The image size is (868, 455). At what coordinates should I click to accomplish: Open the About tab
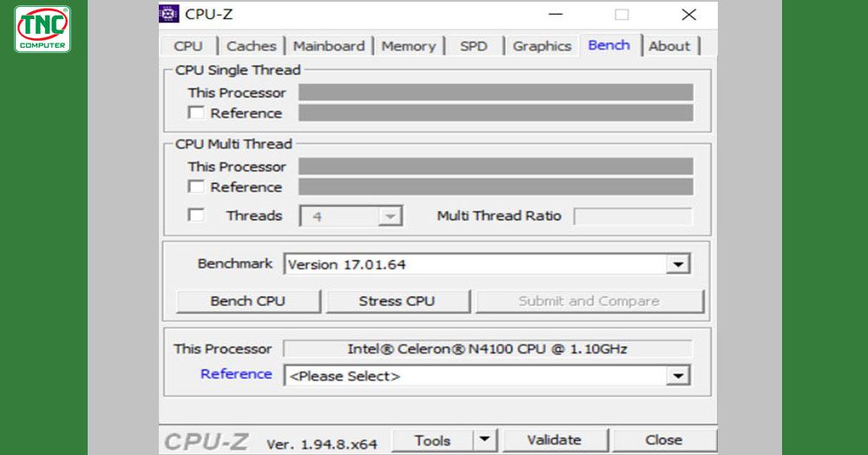coord(669,46)
